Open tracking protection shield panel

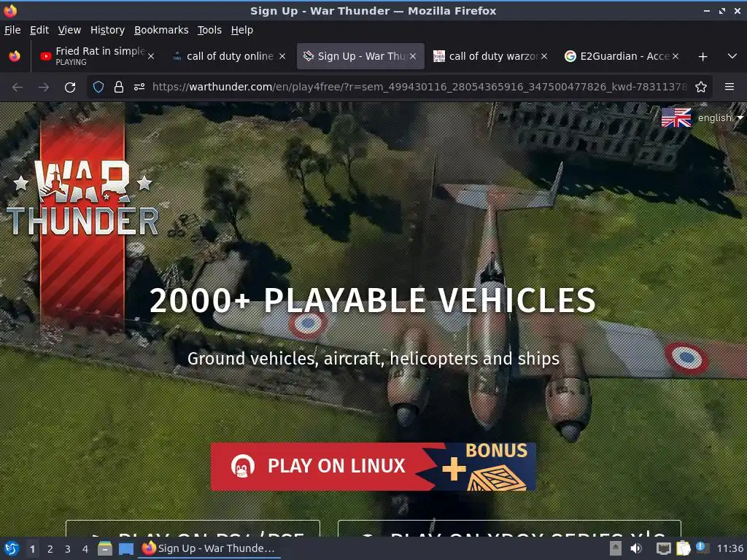pyautogui.click(x=98, y=87)
